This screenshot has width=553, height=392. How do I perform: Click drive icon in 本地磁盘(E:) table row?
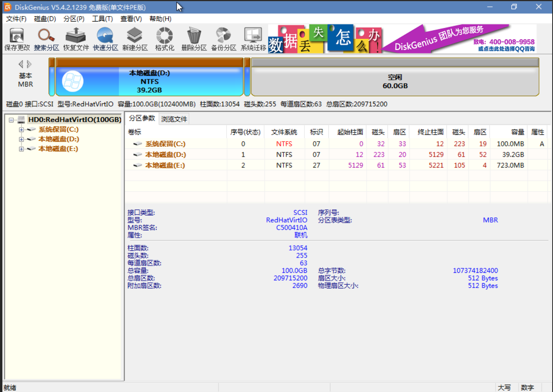pos(138,165)
